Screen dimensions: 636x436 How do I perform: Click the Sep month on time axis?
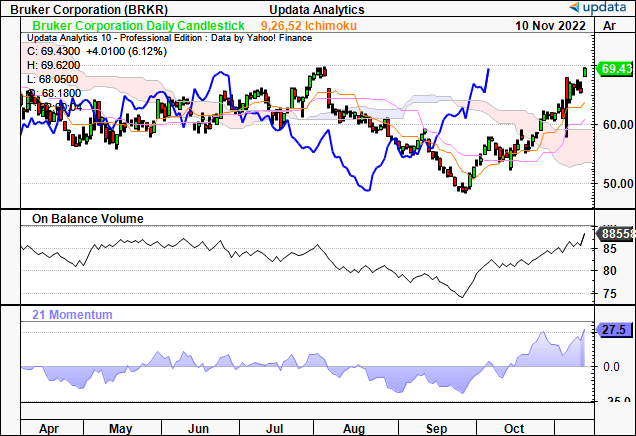(x=436, y=429)
